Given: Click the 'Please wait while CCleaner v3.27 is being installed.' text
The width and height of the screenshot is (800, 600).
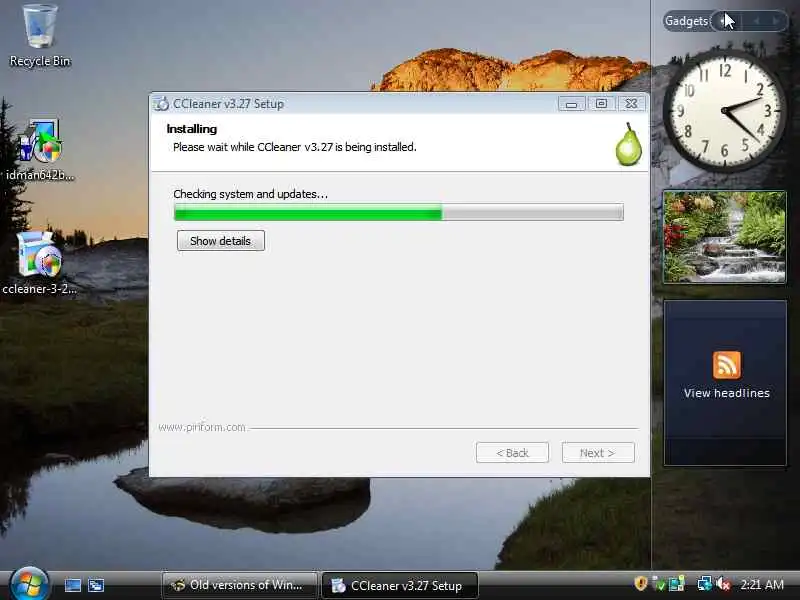Looking at the screenshot, I should click(x=295, y=147).
